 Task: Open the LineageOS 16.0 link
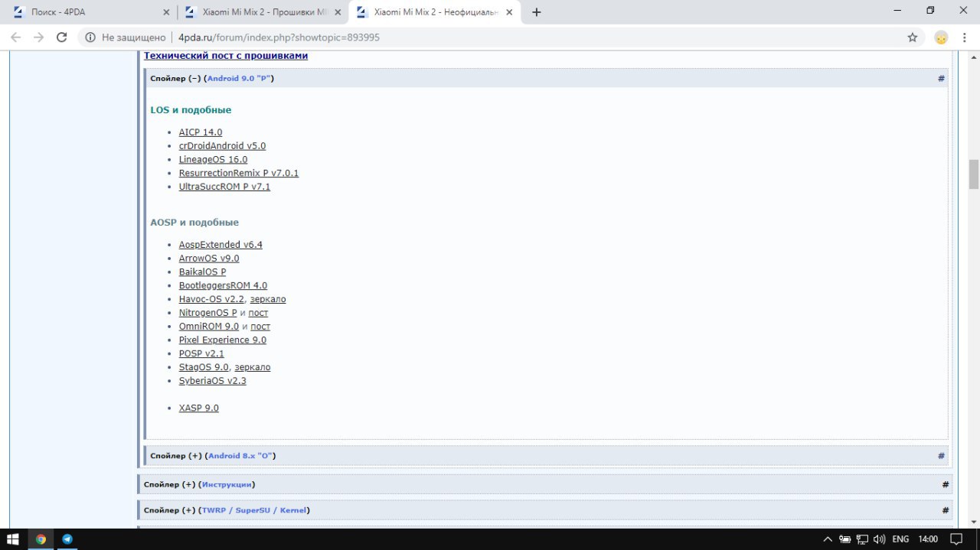(213, 159)
